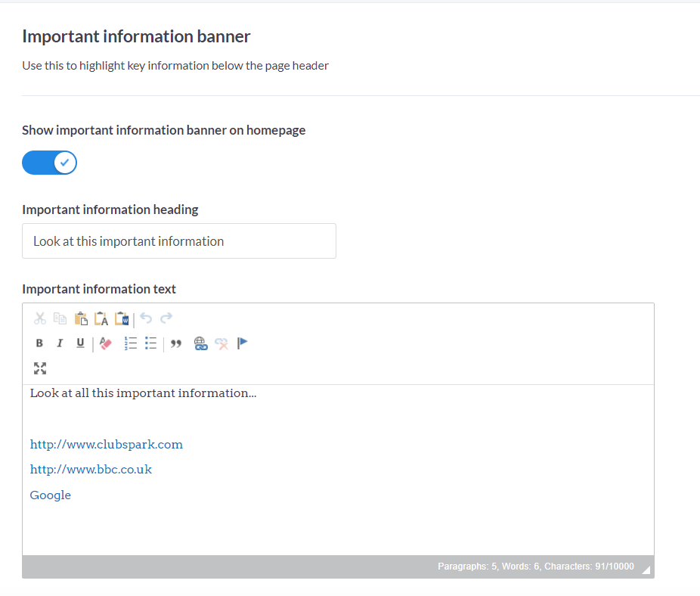Insert a numbered list

pyautogui.click(x=131, y=343)
